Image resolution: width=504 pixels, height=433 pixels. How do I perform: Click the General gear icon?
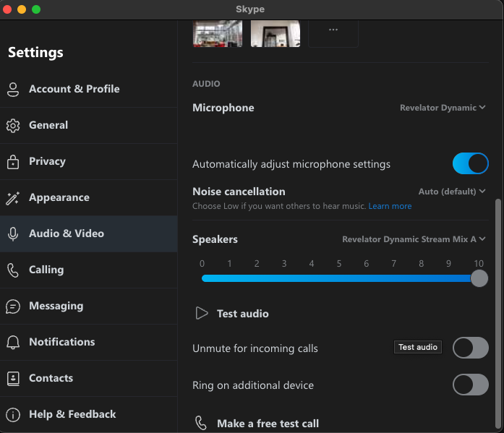(13, 126)
